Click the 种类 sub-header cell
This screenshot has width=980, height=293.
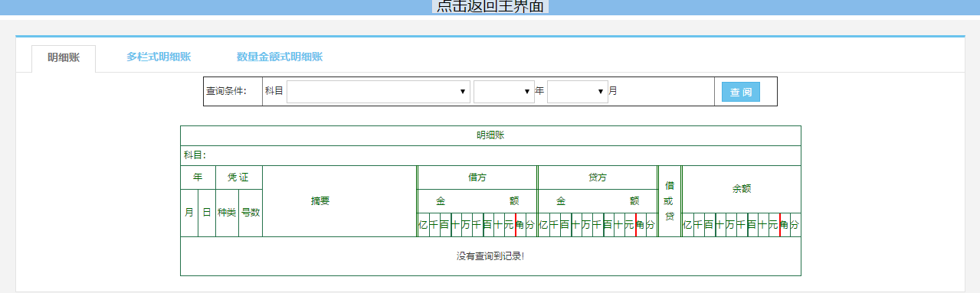pos(227,213)
